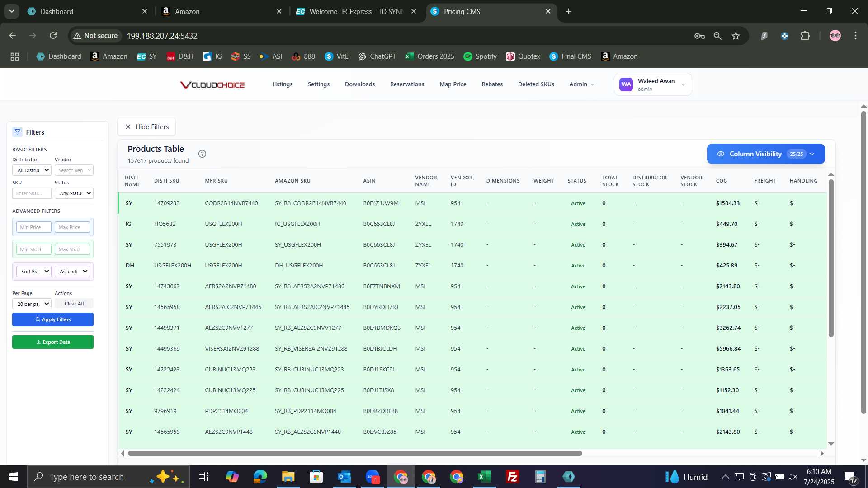
Task: Toggle Column Visibility panel
Action: click(765, 154)
